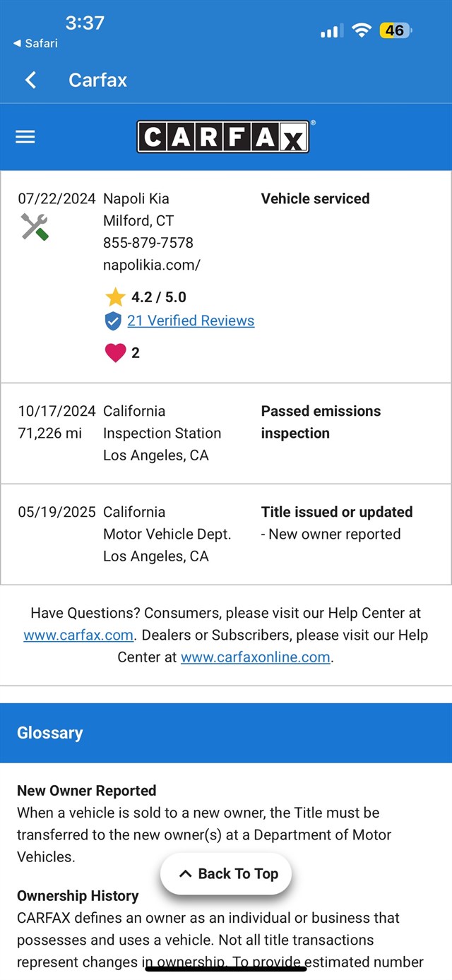Open the 21 Verified Reviews link
Screen dimensions: 452x980
coord(191,321)
